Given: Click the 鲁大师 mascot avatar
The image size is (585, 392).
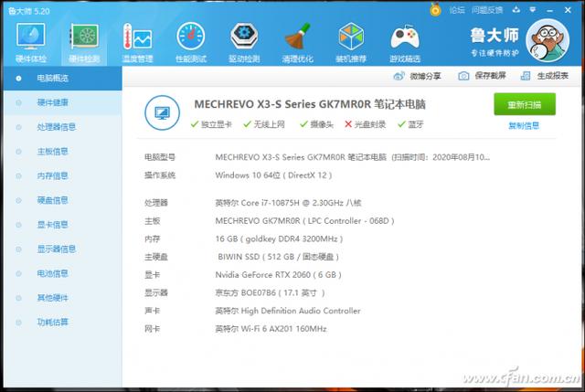Looking at the screenshot, I should pos(548,40).
